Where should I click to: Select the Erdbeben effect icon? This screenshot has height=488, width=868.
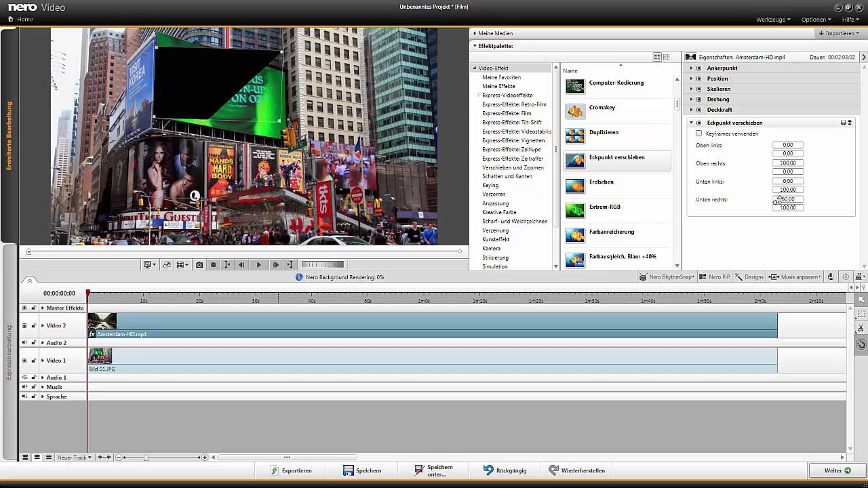pyautogui.click(x=575, y=186)
